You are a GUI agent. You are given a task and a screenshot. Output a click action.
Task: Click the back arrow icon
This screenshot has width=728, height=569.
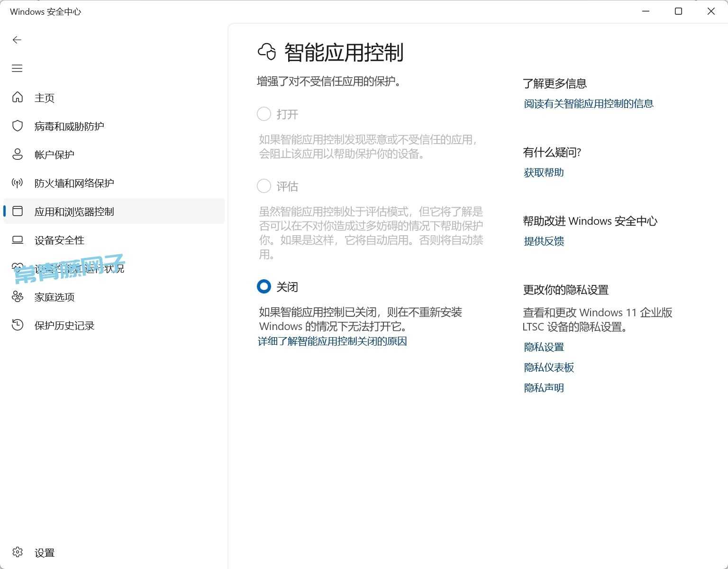[17, 40]
